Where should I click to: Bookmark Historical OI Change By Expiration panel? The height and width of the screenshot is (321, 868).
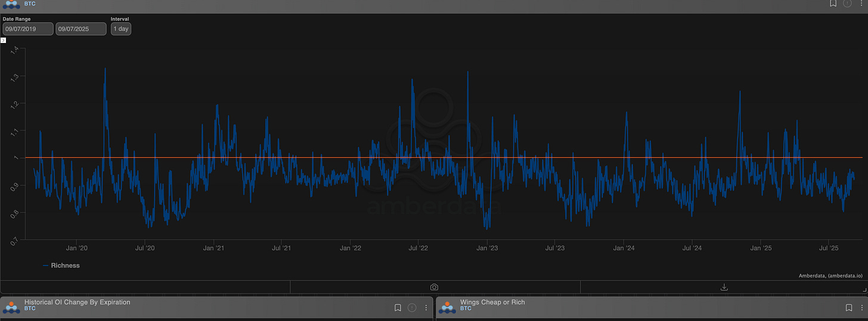(398, 308)
